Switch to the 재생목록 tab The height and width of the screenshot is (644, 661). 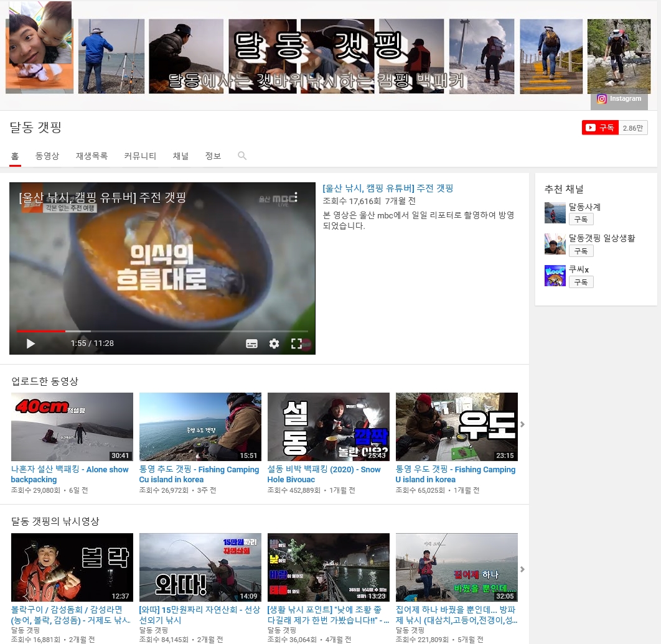pyautogui.click(x=91, y=156)
